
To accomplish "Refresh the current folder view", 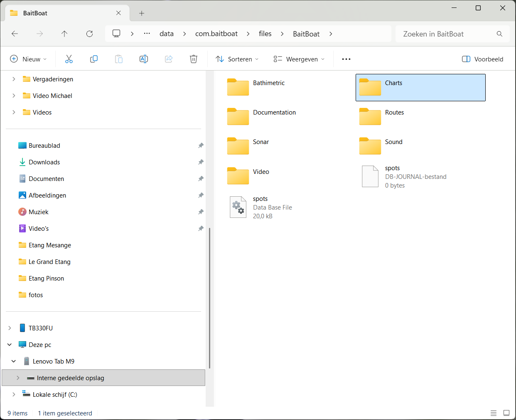I will (89, 34).
